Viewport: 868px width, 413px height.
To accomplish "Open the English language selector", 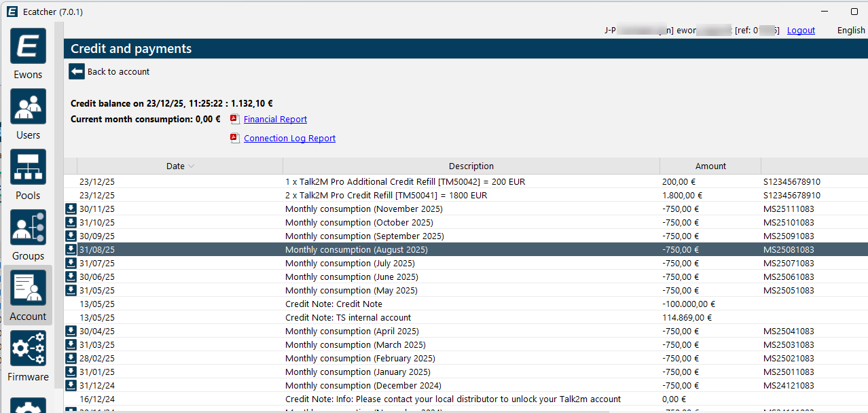I will coord(850,31).
